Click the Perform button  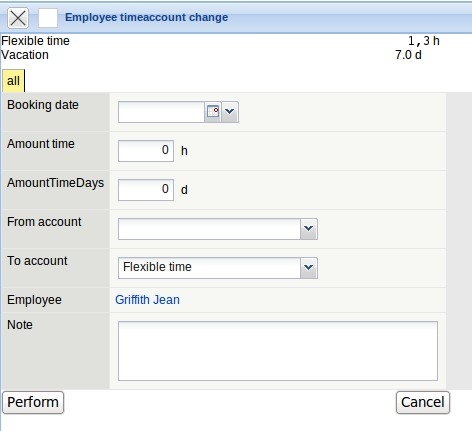pos(33,402)
